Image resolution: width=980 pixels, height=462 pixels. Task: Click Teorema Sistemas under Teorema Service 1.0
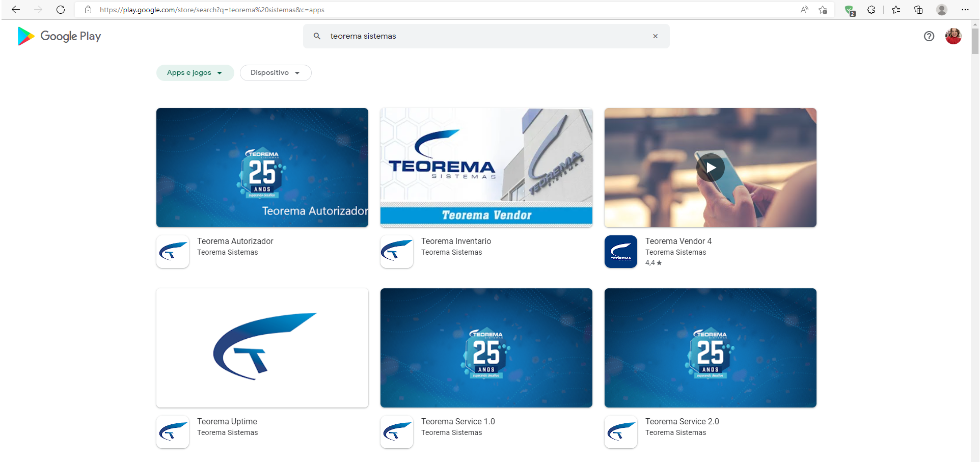point(452,433)
